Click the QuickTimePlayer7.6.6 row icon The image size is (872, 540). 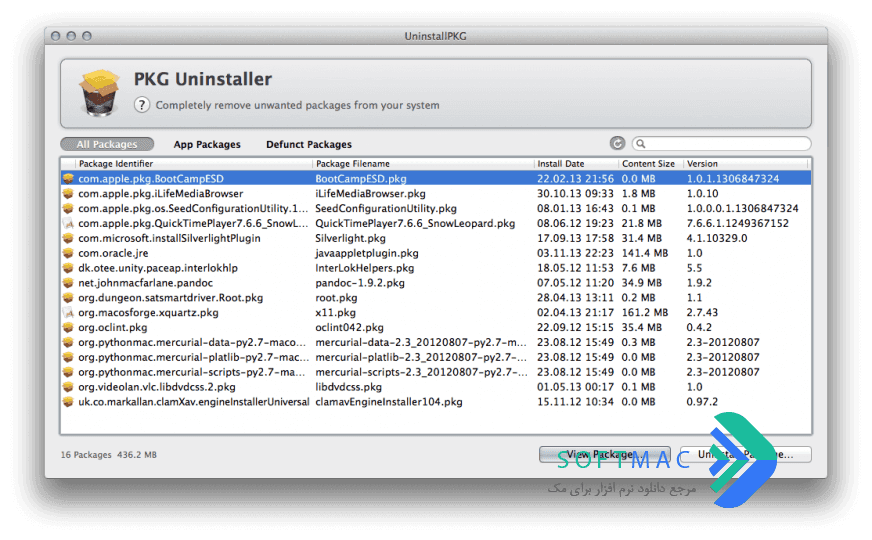coord(68,223)
